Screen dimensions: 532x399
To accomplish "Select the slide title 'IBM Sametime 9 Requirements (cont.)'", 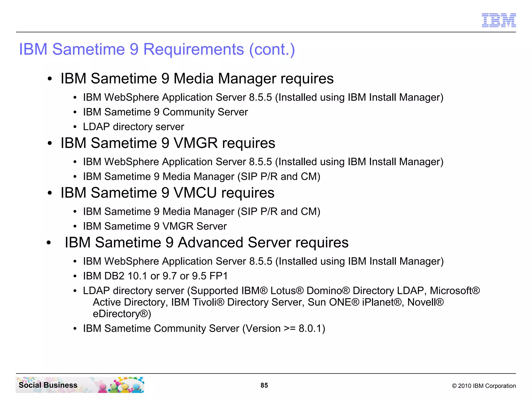I will tap(157, 49).
